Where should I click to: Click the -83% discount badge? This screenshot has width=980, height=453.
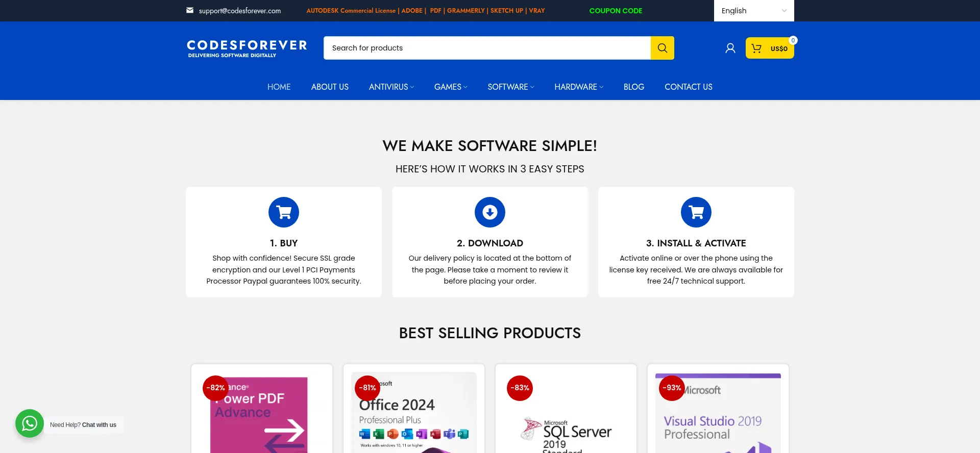[x=520, y=388]
